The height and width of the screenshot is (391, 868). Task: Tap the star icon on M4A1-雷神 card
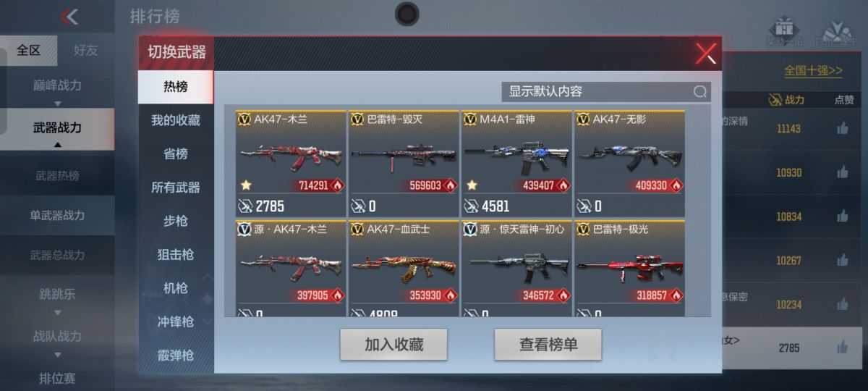click(472, 185)
